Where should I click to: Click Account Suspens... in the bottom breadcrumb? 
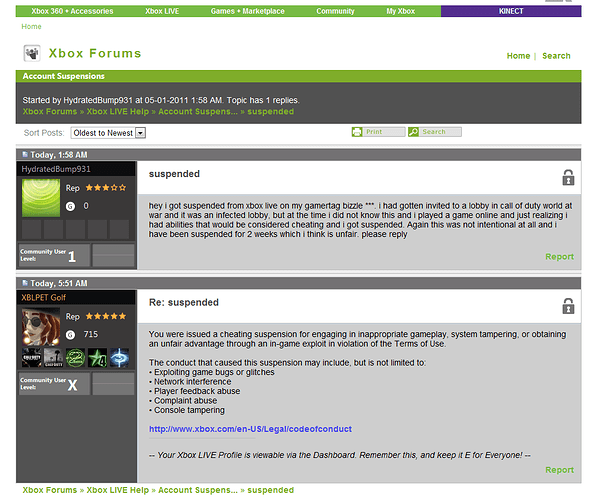coord(198,490)
